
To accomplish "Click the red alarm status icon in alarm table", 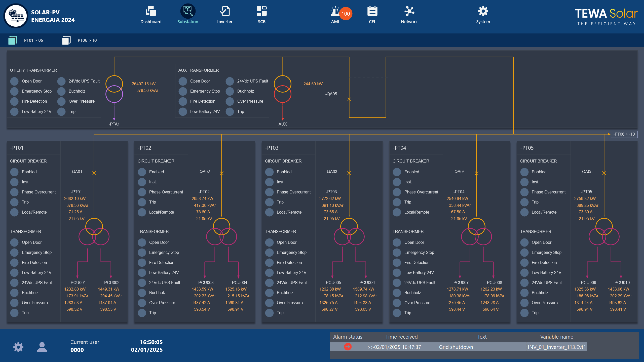I will 348,347.
